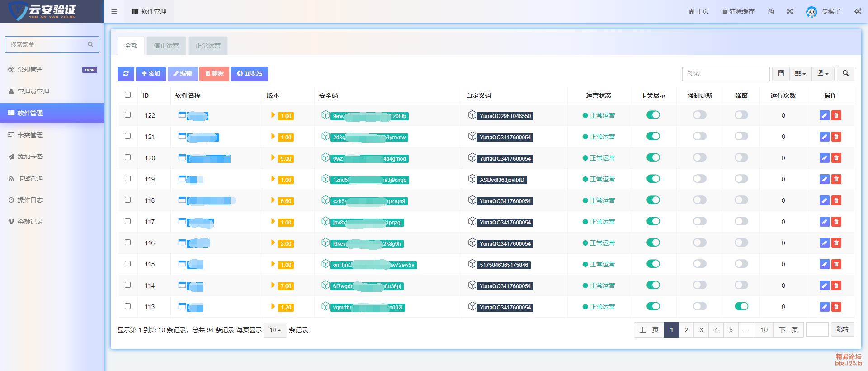Open the export data dropdown
The width and height of the screenshot is (868, 371).
[x=823, y=73]
